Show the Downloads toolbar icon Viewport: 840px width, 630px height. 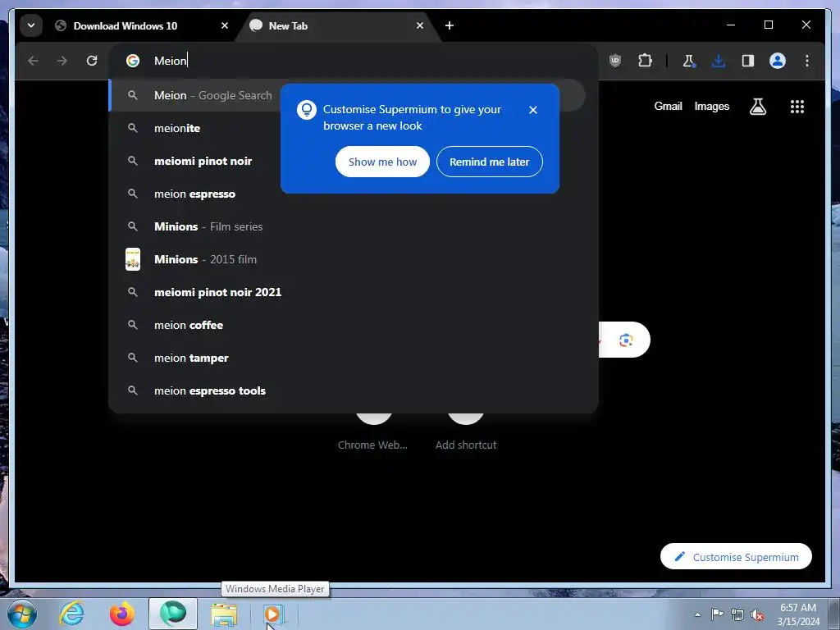click(x=719, y=61)
